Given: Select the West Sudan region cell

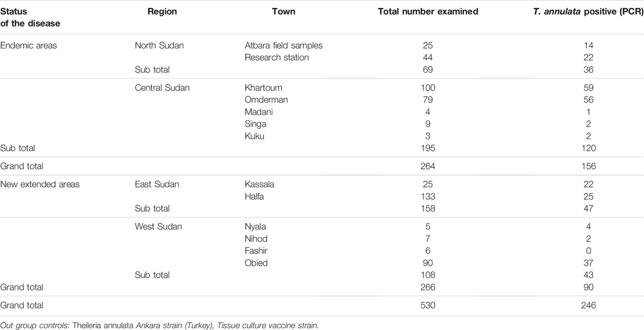Looking at the screenshot, I should (x=158, y=227).
